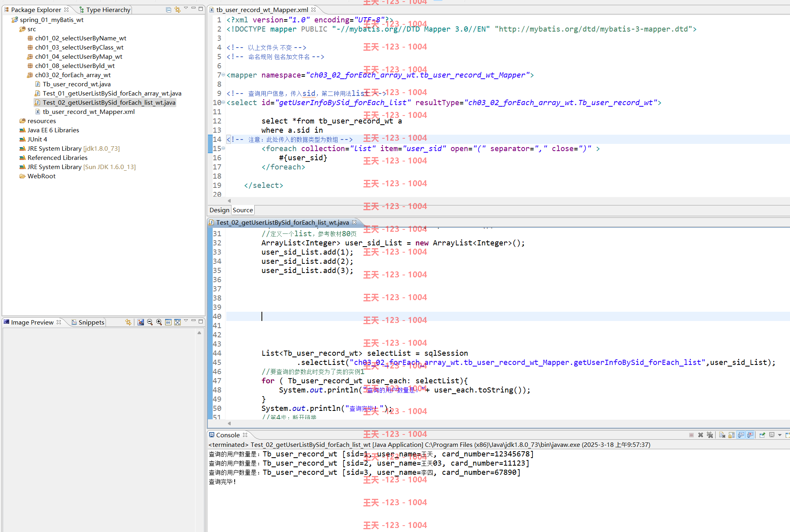Screen dimensions: 790x532
Task: Switch XML editor to Source view
Action: (x=243, y=210)
